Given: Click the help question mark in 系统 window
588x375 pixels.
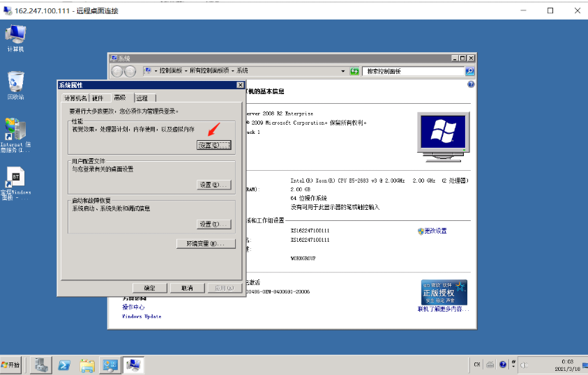Looking at the screenshot, I should tap(471, 84).
